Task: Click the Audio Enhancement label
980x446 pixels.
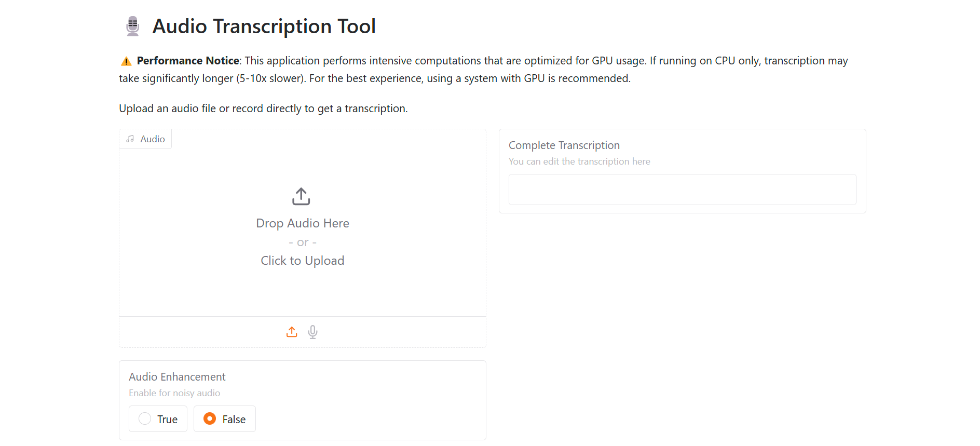Action: coord(177,377)
